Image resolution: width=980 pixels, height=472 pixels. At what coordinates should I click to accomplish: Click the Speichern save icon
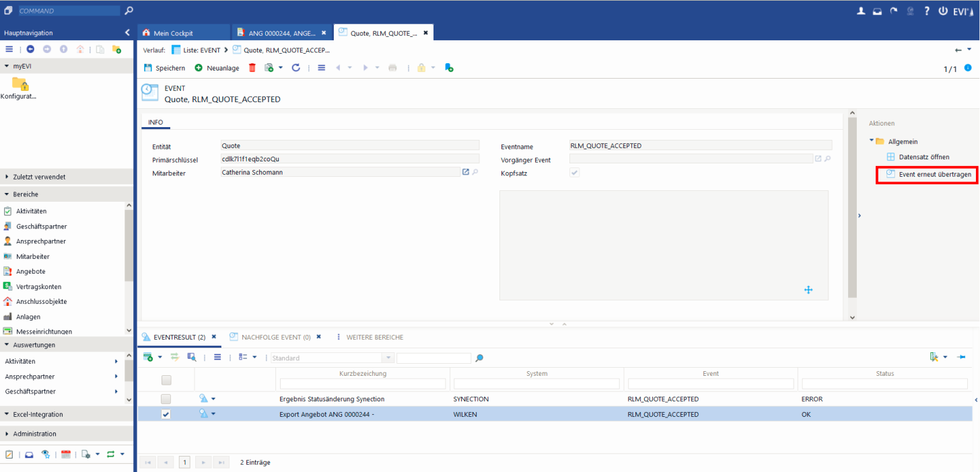pos(148,68)
